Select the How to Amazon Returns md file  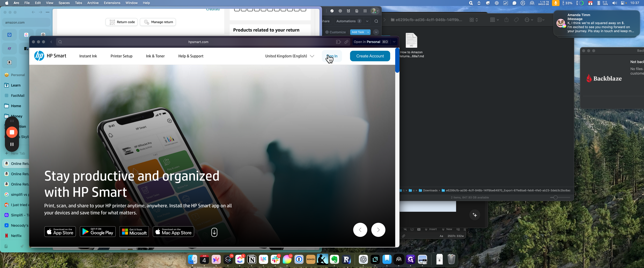[x=412, y=45]
